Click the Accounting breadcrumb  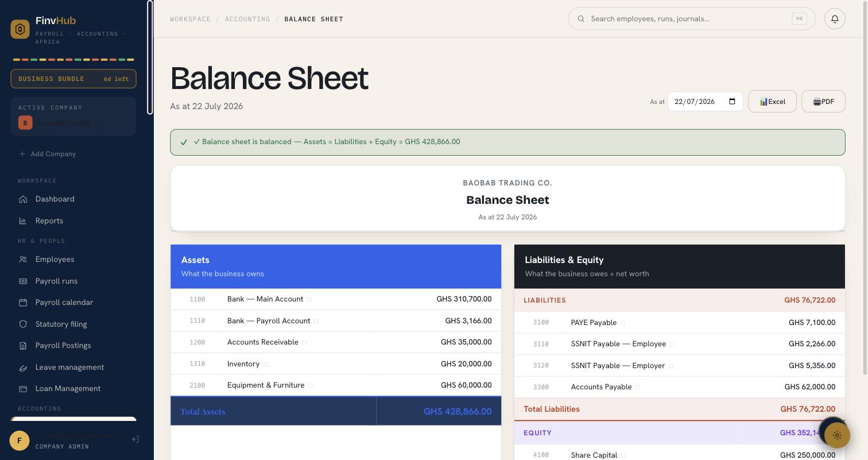tap(247, 19)
